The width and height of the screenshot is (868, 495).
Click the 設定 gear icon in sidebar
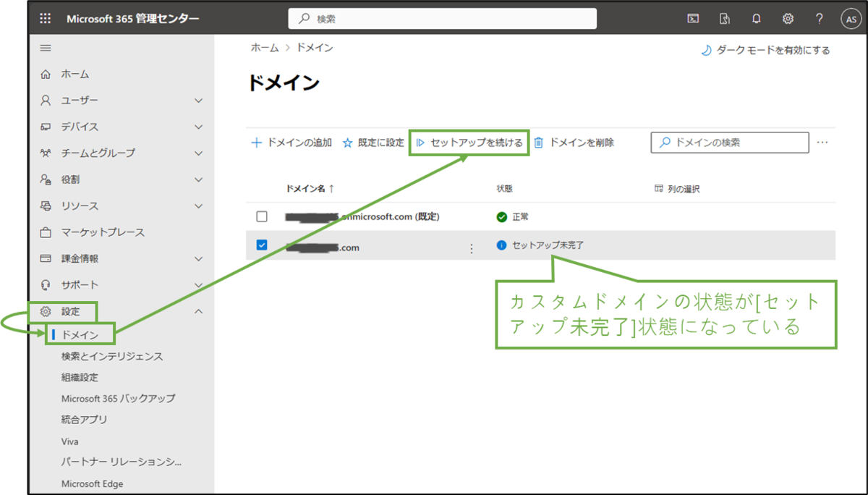click(x=46, y=312)
